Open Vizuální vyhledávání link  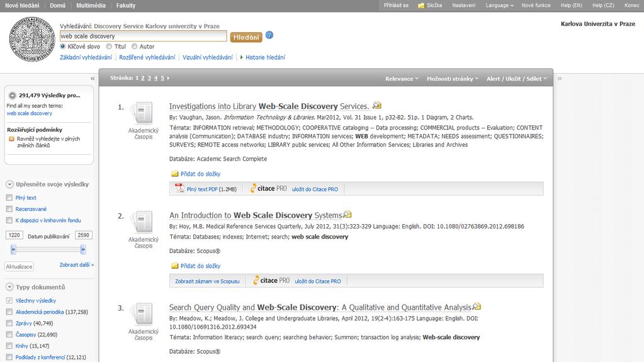coord(207,57)
